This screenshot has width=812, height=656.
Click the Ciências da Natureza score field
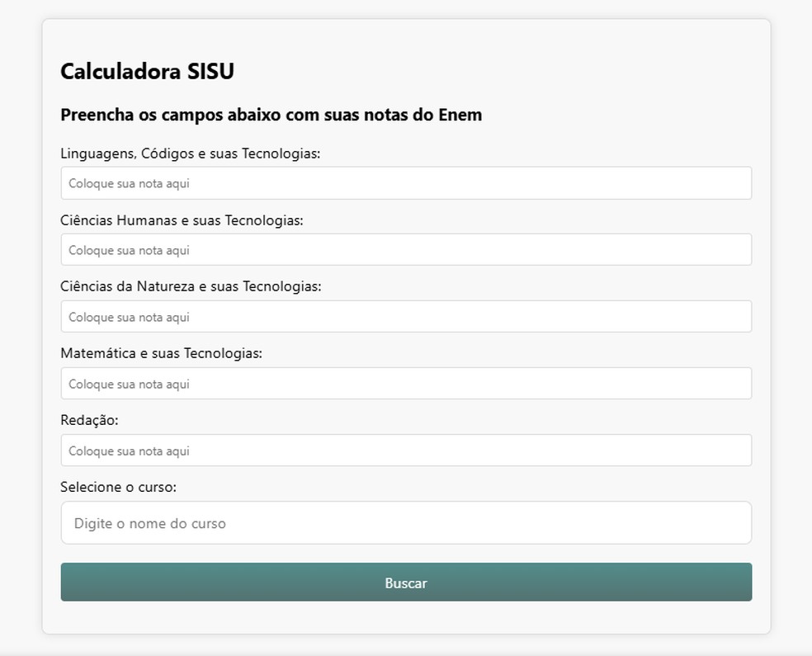pyautogui.click(x=406, y=316)
